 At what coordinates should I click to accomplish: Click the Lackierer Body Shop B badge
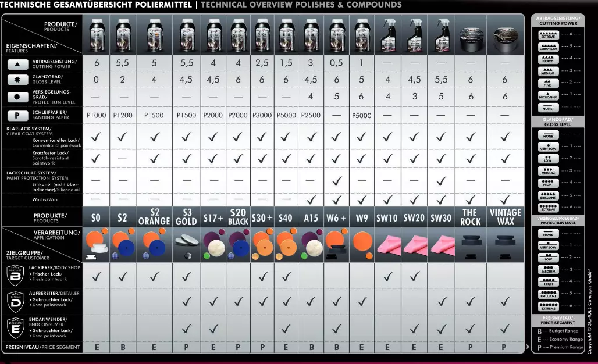point(16,276)
